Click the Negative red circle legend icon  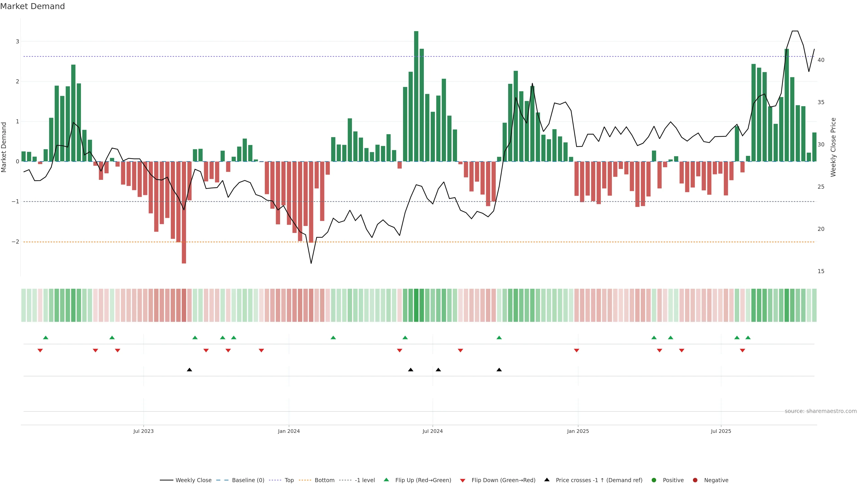(x=695, y=480)
